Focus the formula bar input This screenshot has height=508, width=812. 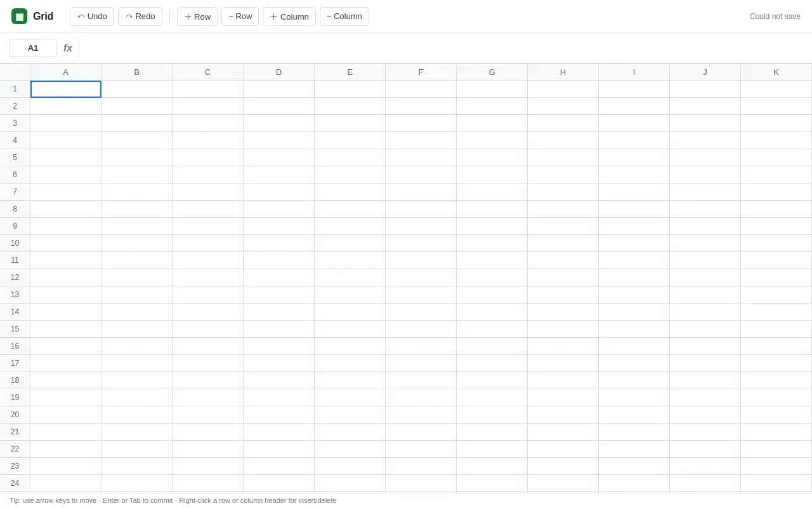[x=444, y=48]
